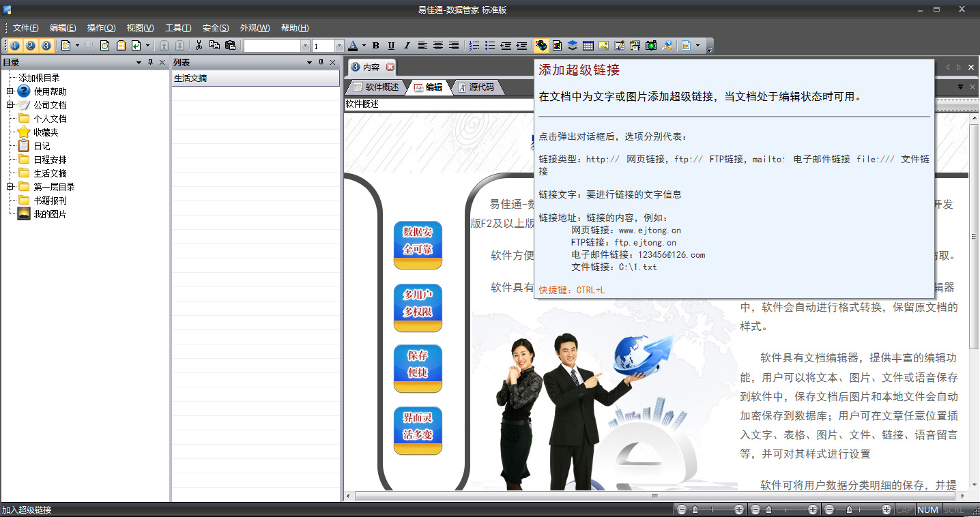Select 添加根目录 in directory panel
Screen dimensions: 980x517
(x=40, y=78)
